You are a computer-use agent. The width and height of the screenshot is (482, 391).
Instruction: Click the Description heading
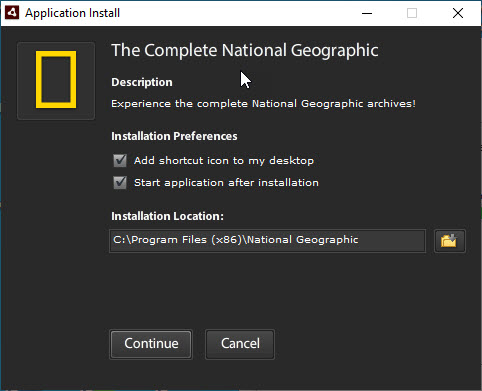[x=142, y=82]
